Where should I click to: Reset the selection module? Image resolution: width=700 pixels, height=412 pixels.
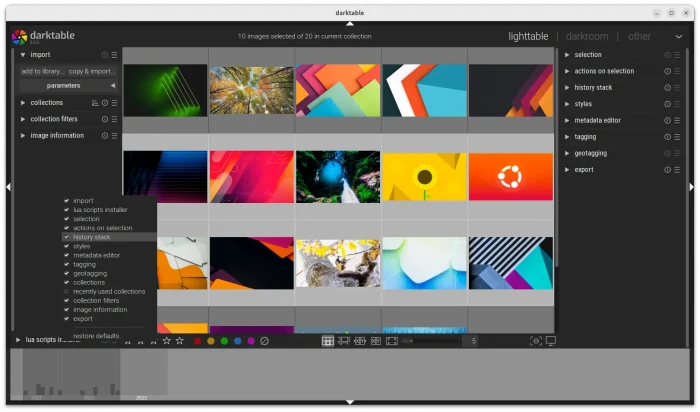(x=667, y=55)
